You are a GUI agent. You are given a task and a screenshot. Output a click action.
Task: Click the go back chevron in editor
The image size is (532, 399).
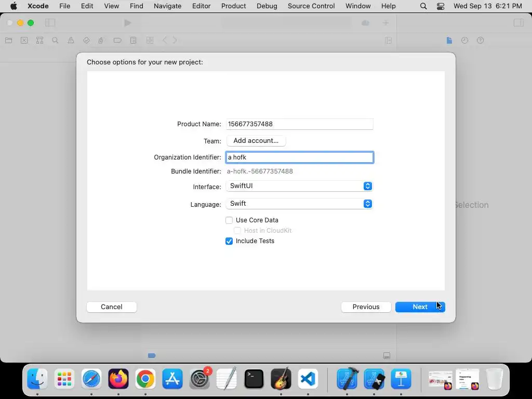(165, 41)
